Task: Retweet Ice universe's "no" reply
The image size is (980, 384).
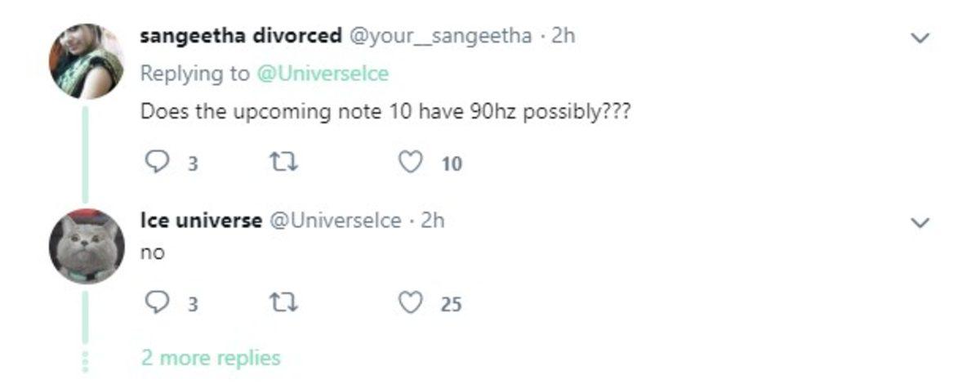Action: (282, 304)
